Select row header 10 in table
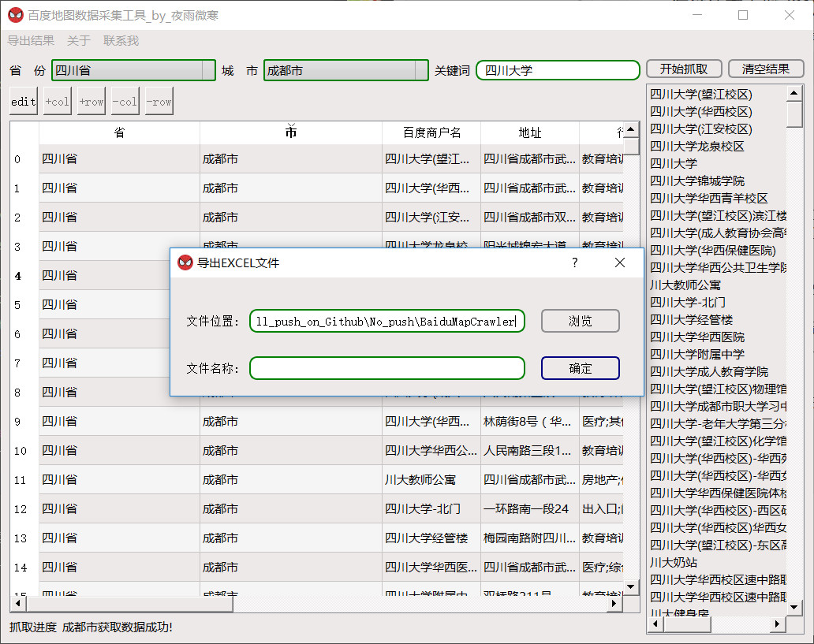The image size is (814, 644). tap(24, 450)
